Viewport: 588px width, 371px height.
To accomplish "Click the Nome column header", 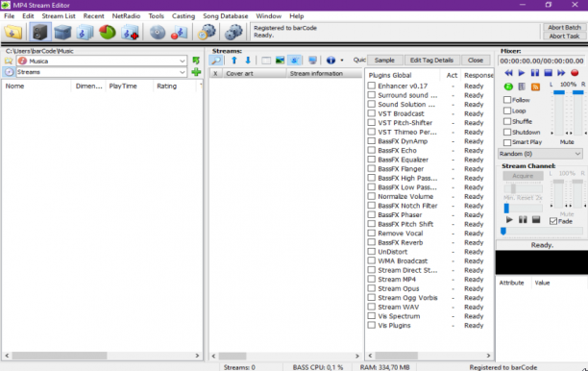I will coord(37,86).
